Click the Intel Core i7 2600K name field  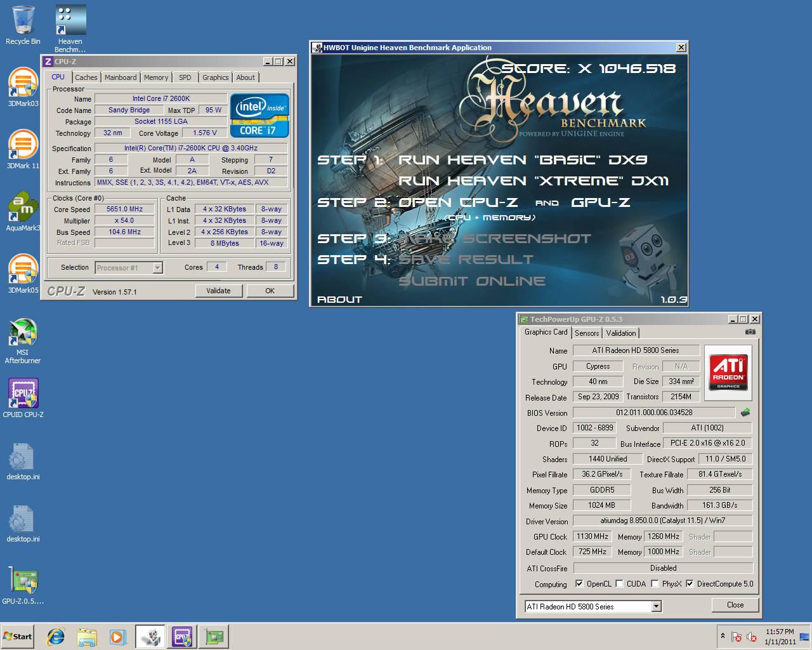pyautogui.click(x=161, y=98)
